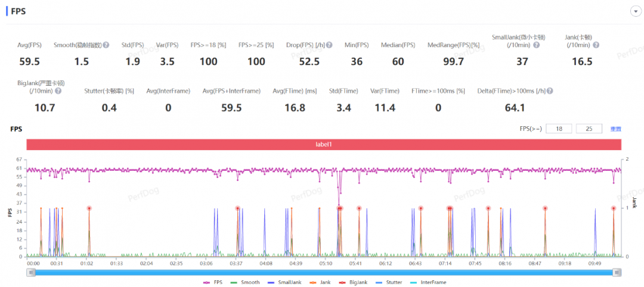Click the FPS threshold field showing 25
This screenshot has height=287, width=644.
pos(589,129)
